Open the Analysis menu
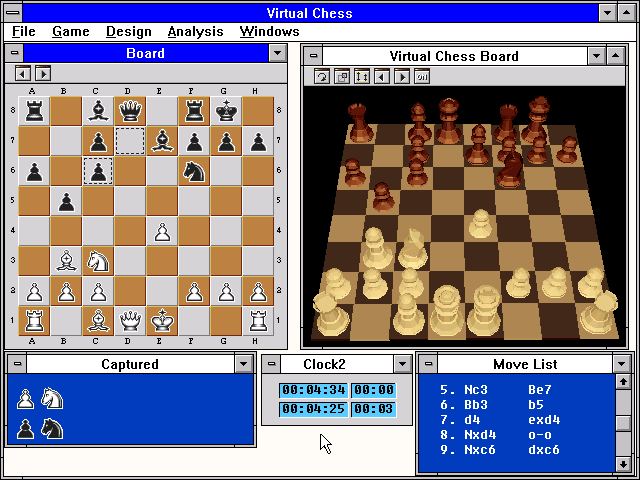The image size is (640, 480). [x=196, y=31]
